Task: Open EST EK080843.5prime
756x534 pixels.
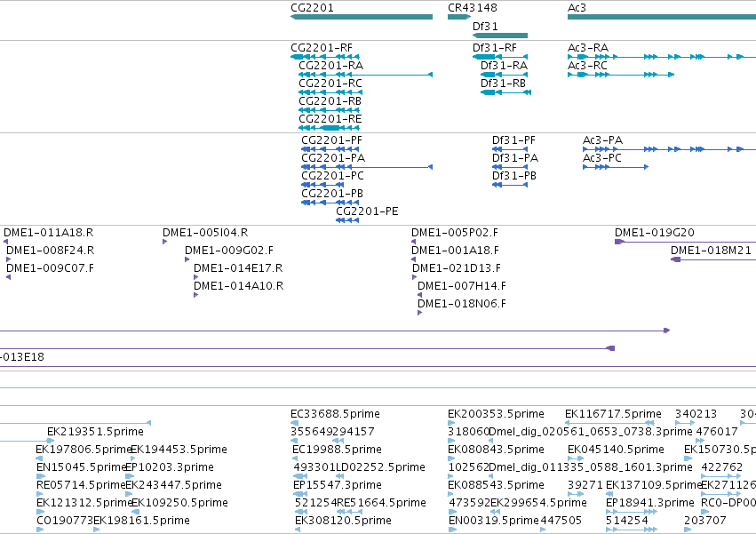Action: pyautogui.click(x=496, y=450)
